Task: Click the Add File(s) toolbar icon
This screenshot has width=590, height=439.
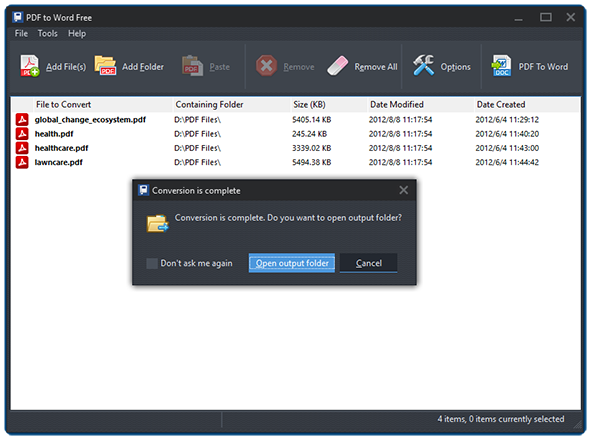Action: click(x=30, y=66)
